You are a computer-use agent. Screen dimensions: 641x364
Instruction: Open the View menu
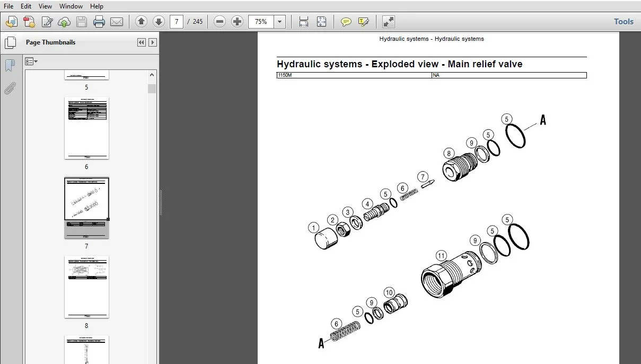click(46, 6)
